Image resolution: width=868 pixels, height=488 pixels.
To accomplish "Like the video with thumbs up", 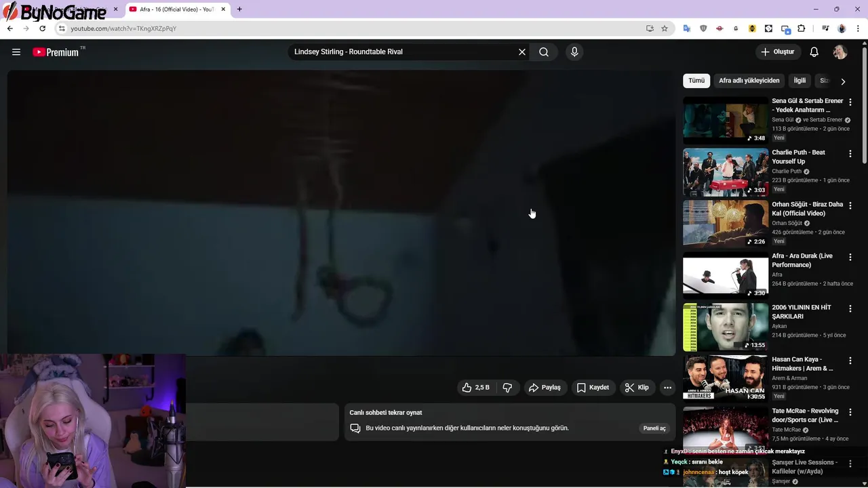I will click(x=476, y=388).
